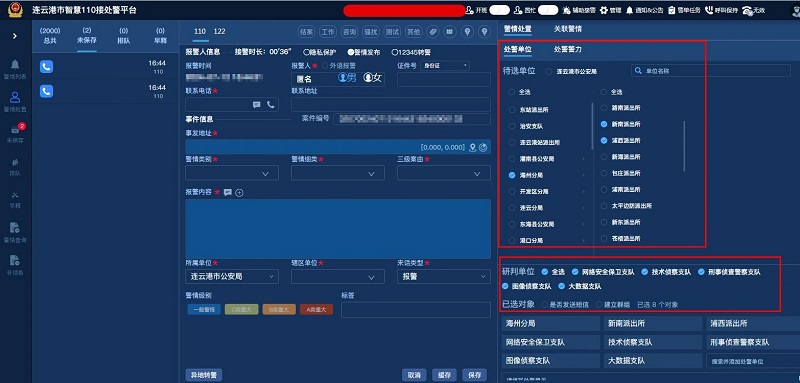Select the 隐私保护 radio option
This screenshot has width=800, height=383.
(x=306, y=52)
